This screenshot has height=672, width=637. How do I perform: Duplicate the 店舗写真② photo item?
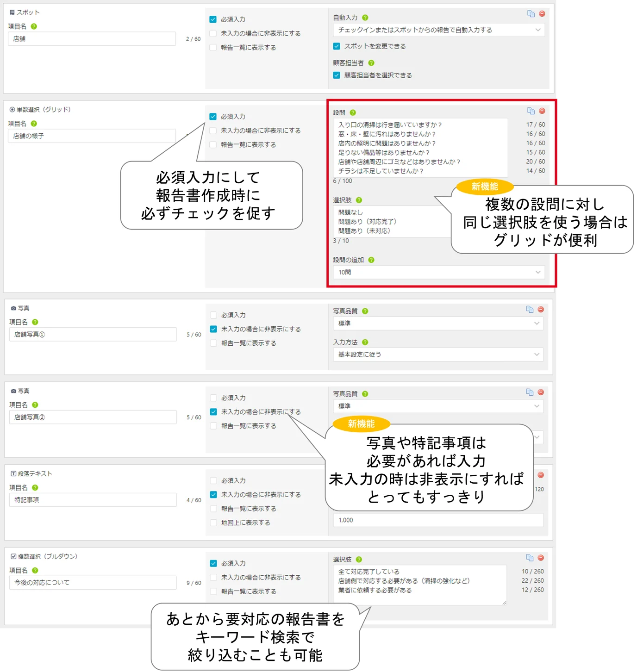(x=530, y=392)
